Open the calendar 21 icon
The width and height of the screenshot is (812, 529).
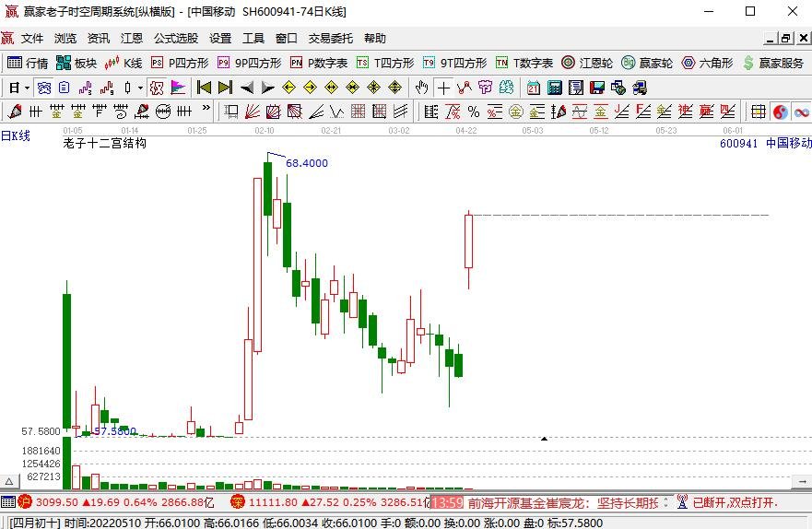[x=534, y=88]
